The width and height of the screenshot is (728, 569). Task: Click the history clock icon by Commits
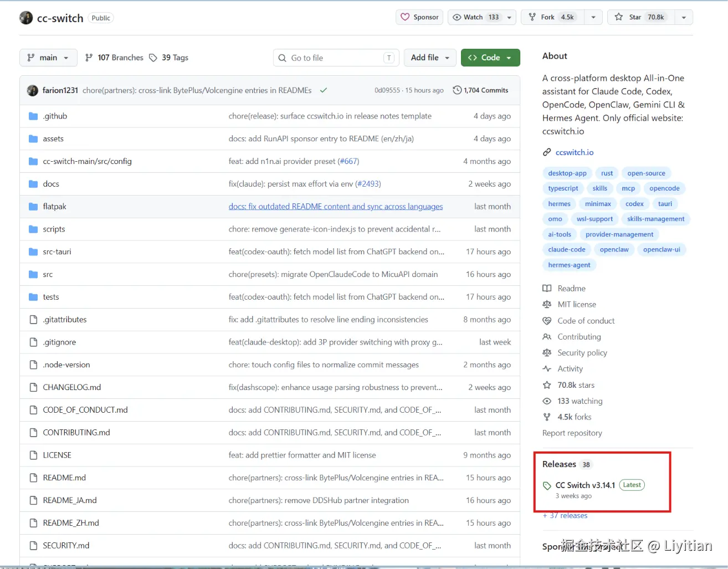coord(457,90)
